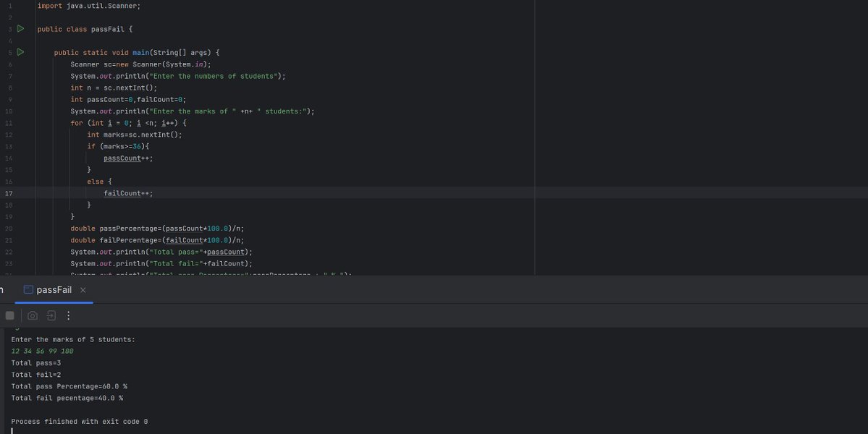Click the stop square in Run toolbar
Viewport: 868px width, 434px height.
pyautogui.click(x=9, y=315)
